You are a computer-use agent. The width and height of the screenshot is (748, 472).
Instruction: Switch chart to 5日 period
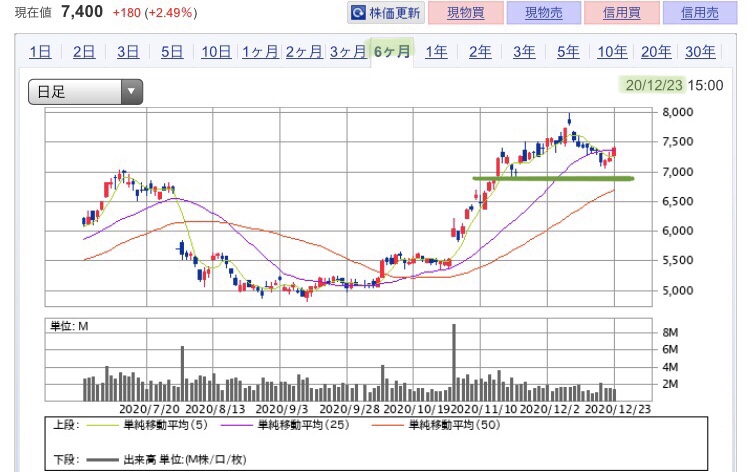coord(172,52)
